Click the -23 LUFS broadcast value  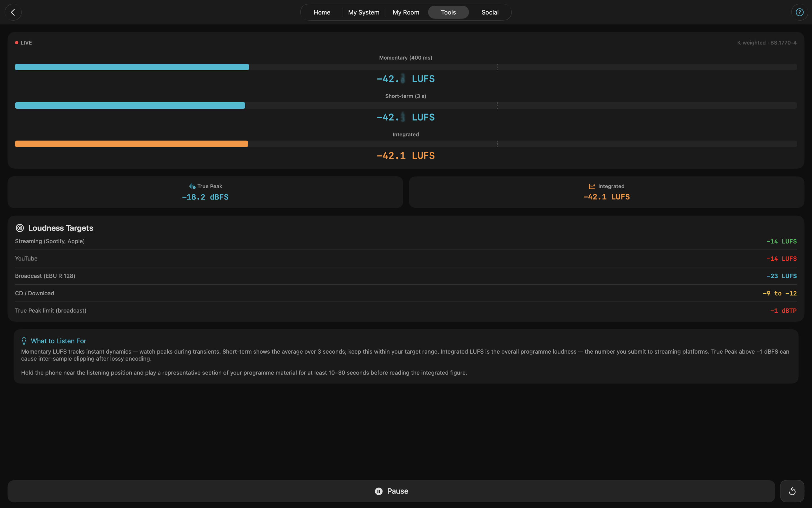782,276
